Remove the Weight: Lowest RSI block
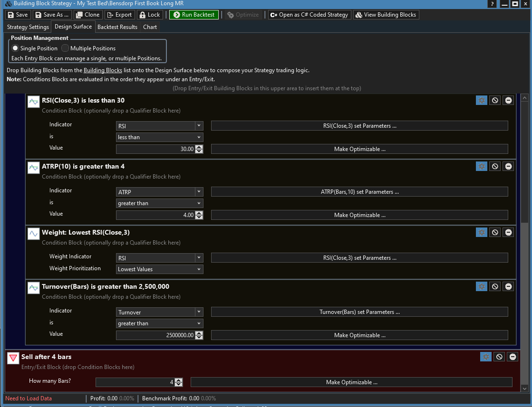 508,232
